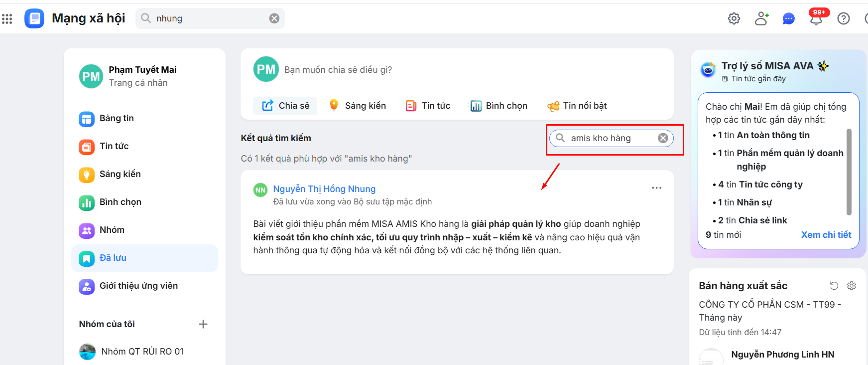Open Bán hàng xuất sắc widget settings gear
This screenshot has height=365, width=868.
(x=852, y=286)
